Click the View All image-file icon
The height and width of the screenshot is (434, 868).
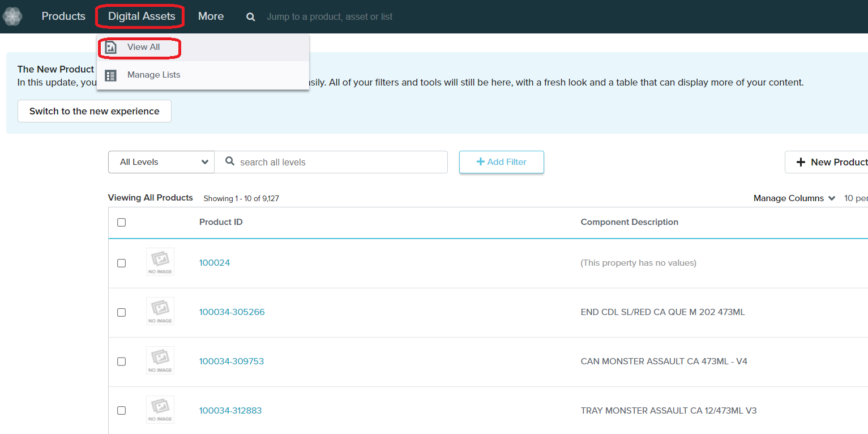pyautogui.click(x=111, y=48)
